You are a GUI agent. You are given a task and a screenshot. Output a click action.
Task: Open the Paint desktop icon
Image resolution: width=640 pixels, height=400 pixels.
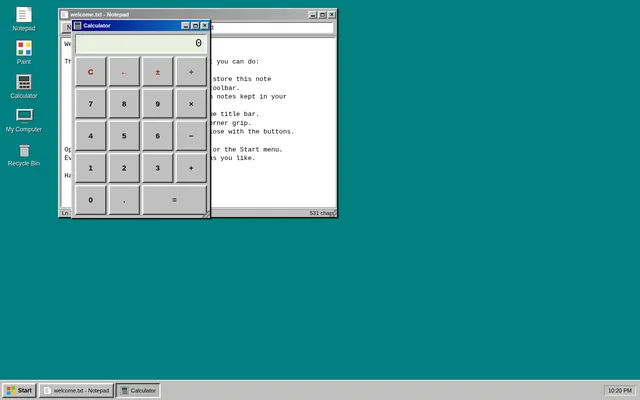click(x=24, y=52)
